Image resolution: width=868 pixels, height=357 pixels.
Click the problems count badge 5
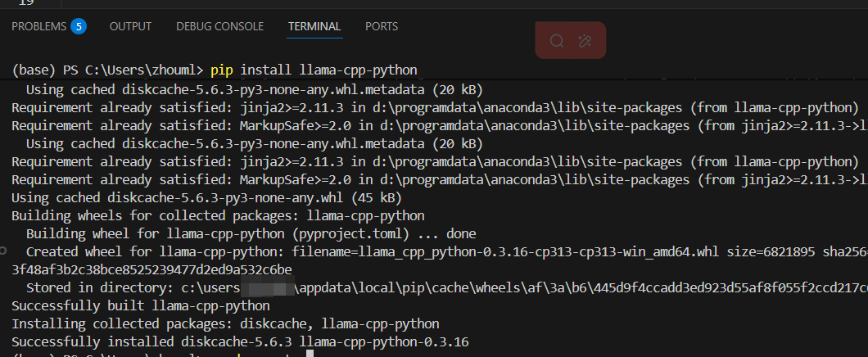[x=79, y=26]
